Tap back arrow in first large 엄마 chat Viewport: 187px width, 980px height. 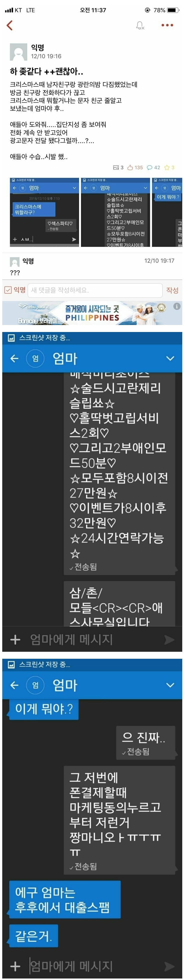(x=14, y=358)
